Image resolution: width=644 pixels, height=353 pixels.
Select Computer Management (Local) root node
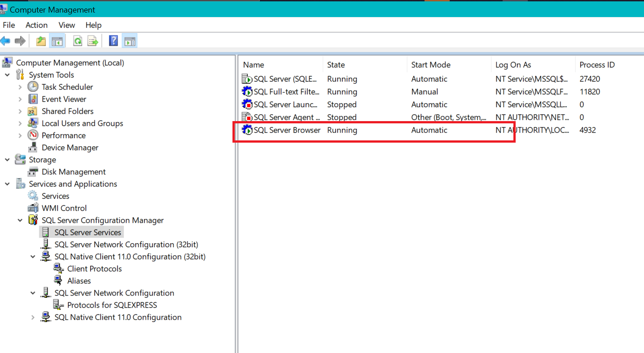70,63
